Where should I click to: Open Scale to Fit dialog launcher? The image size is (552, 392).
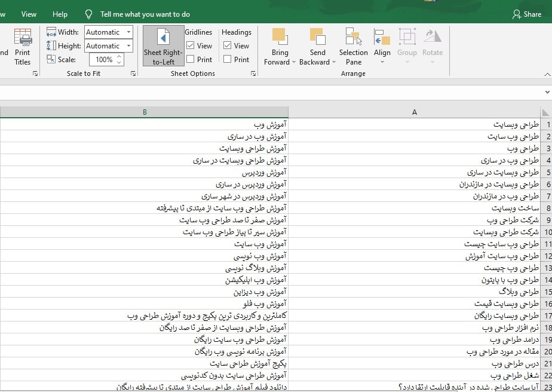coord(133,73)
